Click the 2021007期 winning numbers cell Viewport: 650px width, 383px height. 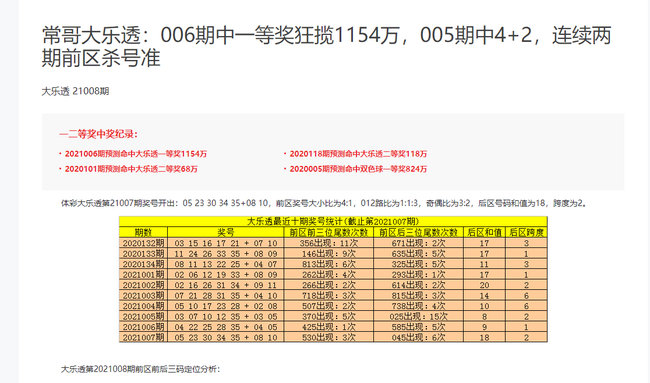(226, 337)
